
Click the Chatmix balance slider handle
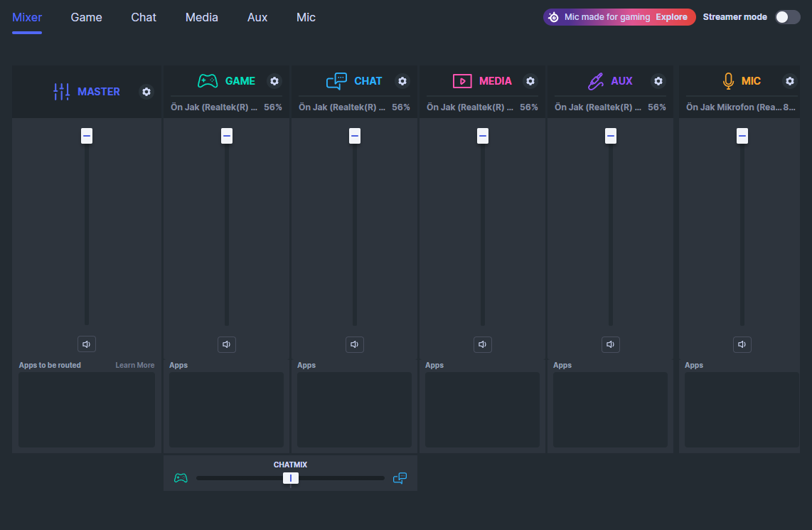290,478
